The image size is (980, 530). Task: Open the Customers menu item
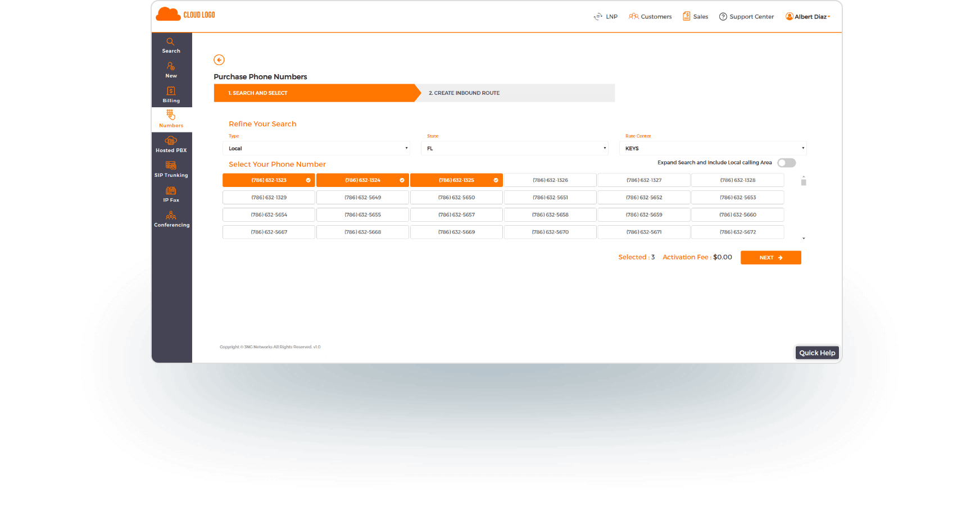(x=650, y=17)
